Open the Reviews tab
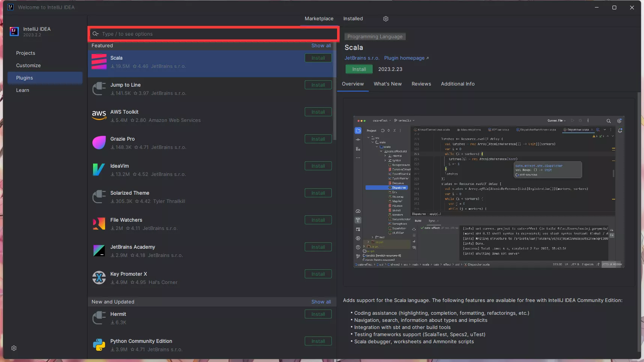The width and height of the screenshot is (644, 362). pyautogui.click(x=421, y=84)
